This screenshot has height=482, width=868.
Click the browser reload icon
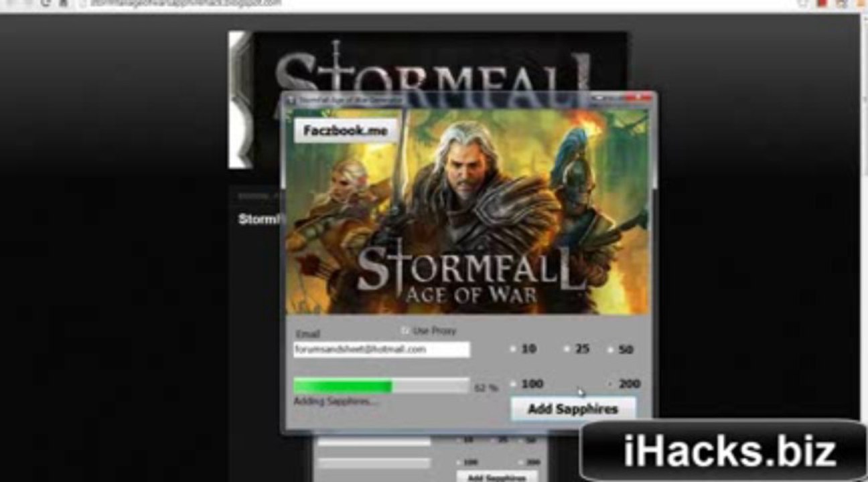(45, 3)
